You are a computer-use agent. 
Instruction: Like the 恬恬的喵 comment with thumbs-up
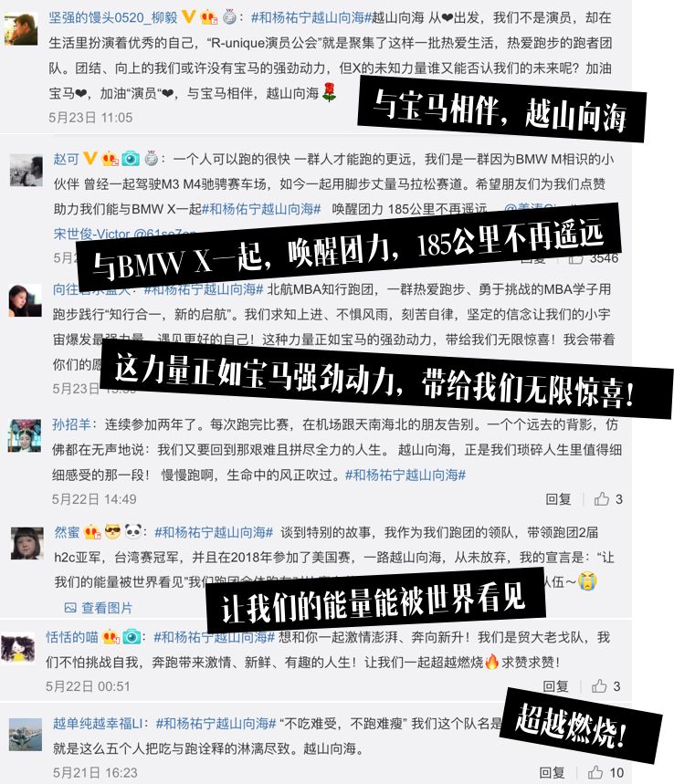tap(599, 685)
